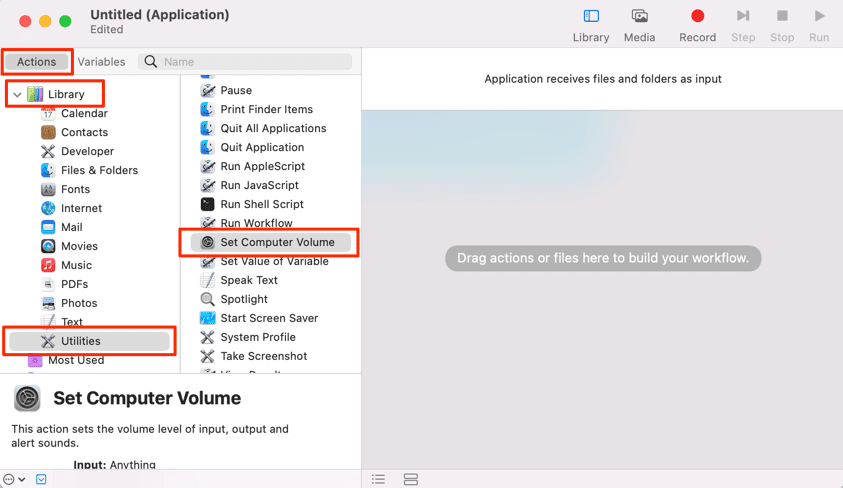843x488 pixels.
Task: Select the Fonts category
Action: [x=65, y=189]
